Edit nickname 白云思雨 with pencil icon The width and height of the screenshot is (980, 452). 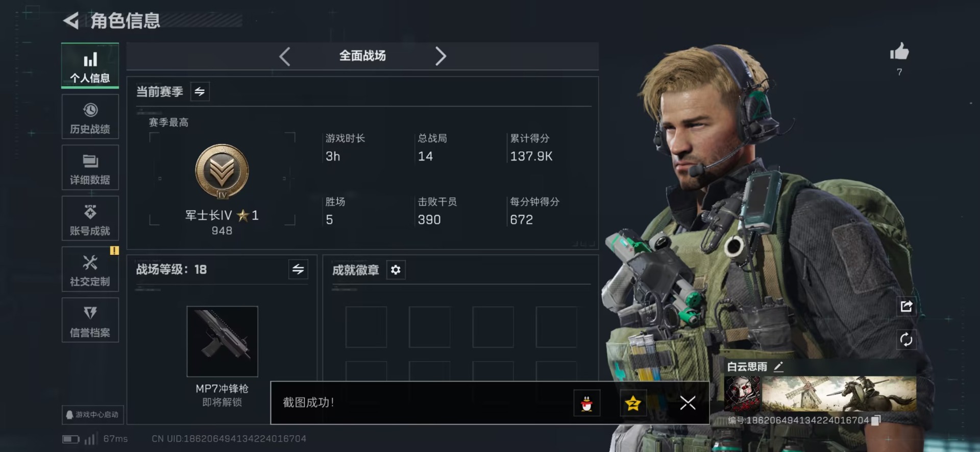coord(778,367)
